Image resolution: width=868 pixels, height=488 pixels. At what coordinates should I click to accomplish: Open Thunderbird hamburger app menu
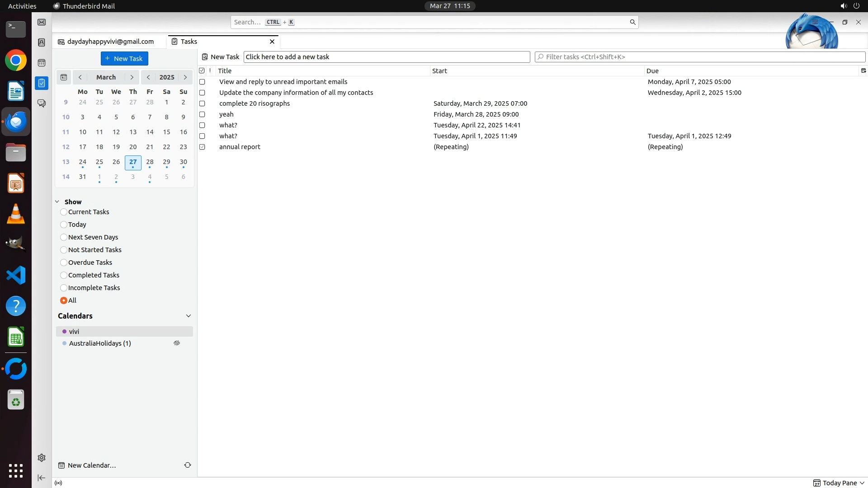click(x=815, y=22)
